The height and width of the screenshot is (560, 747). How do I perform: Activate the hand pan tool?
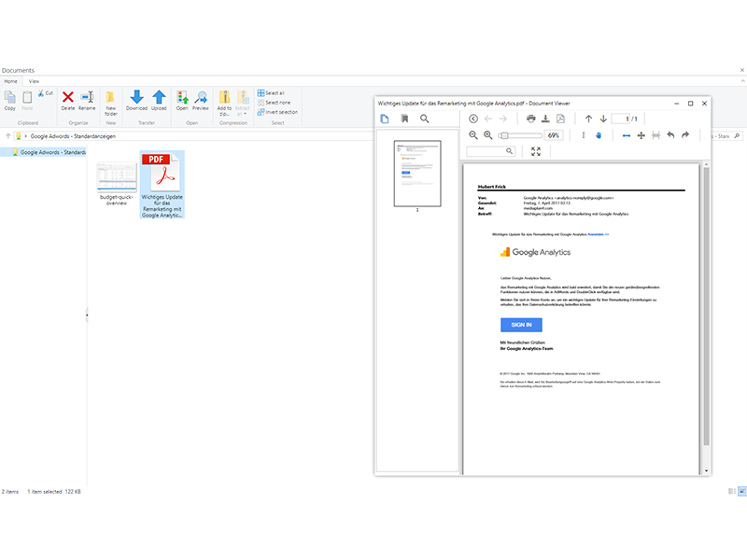[599, 135]
